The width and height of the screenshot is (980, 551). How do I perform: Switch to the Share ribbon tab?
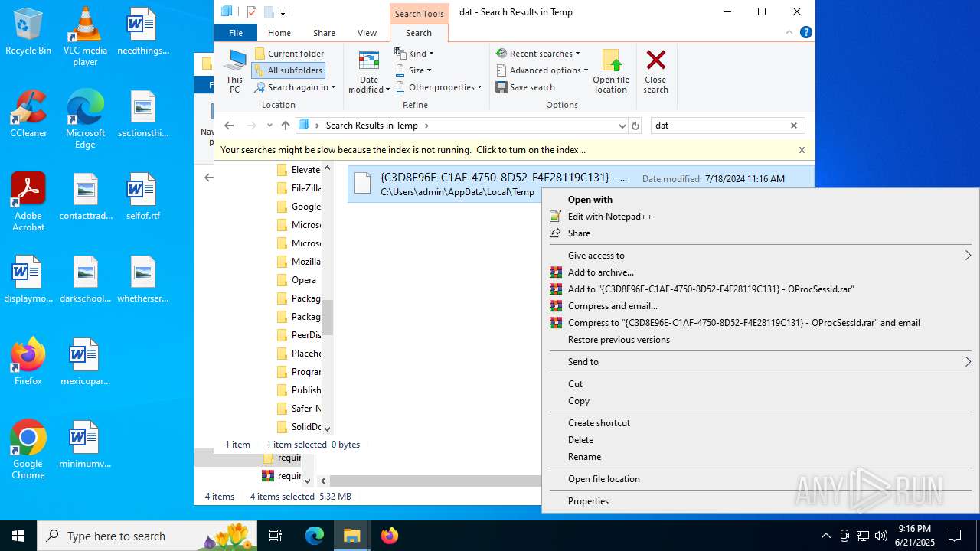coord(324,33)
